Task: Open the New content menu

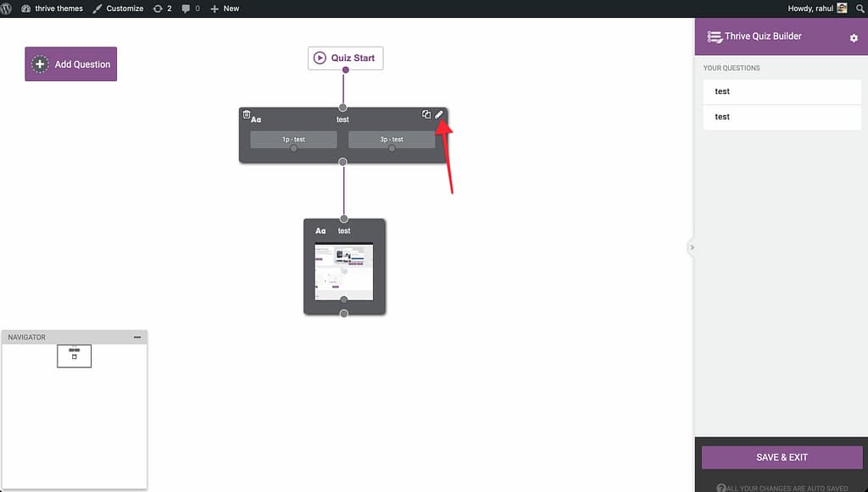Action: tap(225, 8)
